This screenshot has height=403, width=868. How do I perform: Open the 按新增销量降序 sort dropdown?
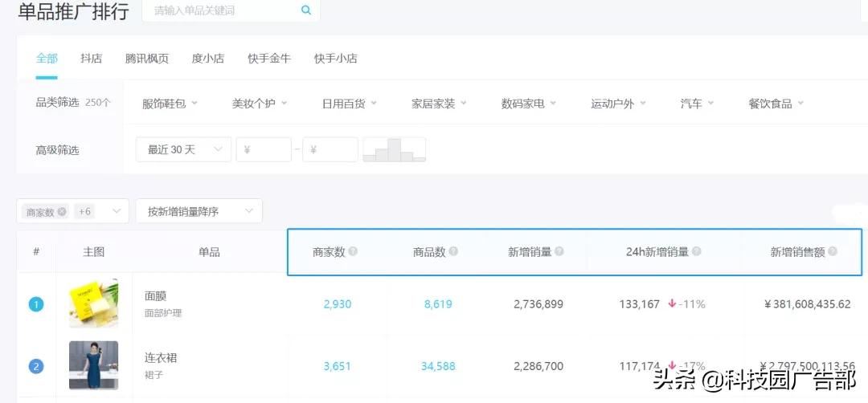point(199,211)
